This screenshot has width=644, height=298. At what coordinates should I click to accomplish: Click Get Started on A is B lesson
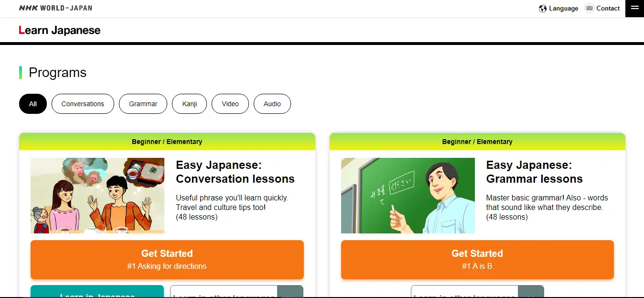477,259
